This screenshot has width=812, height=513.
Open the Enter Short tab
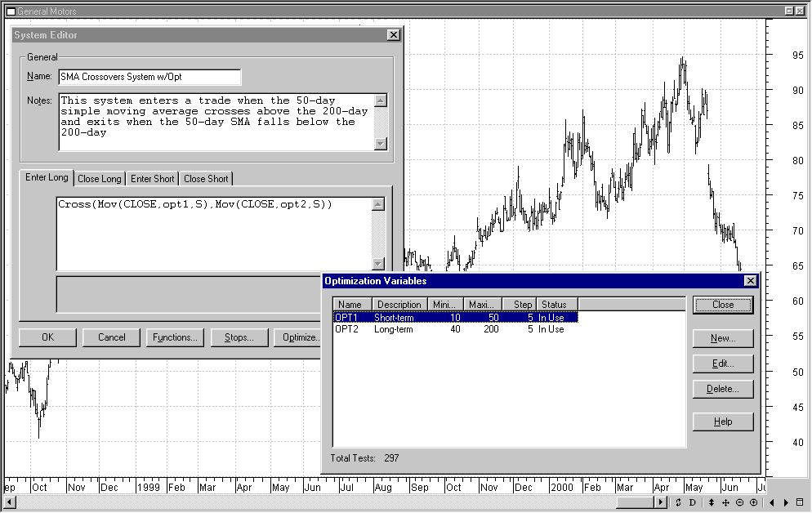coord(153,179)
